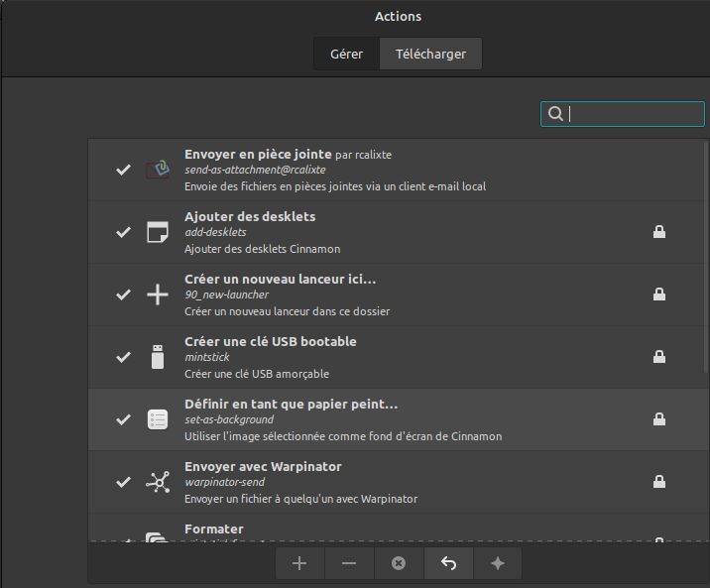
Task: Select "Envoyer avec Warpinator" title
Action: click(x=263, y=467)
